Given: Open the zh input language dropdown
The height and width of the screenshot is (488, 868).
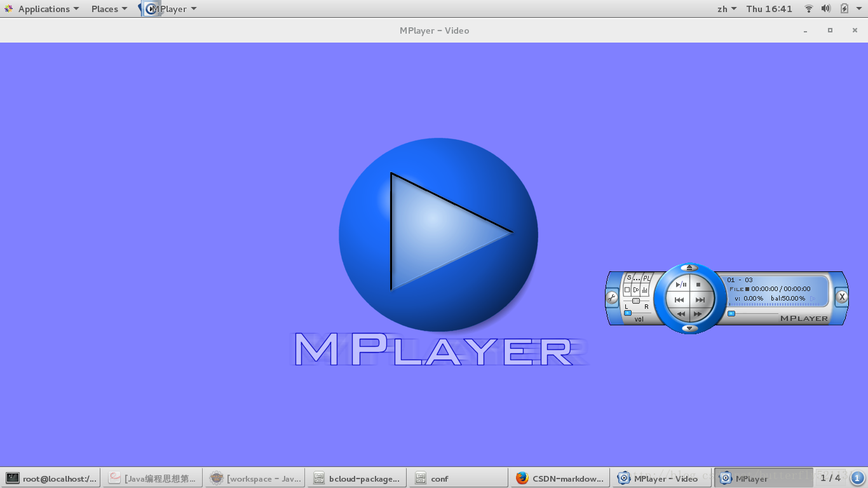Looking at the screenshot, I should [727, 9].
